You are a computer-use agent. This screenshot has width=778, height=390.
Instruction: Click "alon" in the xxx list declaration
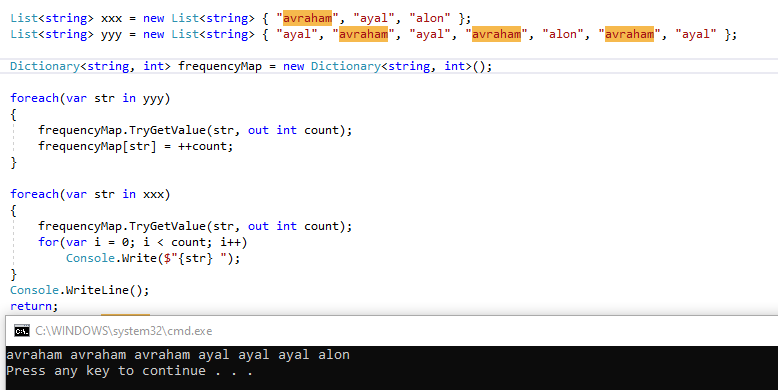pyautogui.click(x=430, y=18)
